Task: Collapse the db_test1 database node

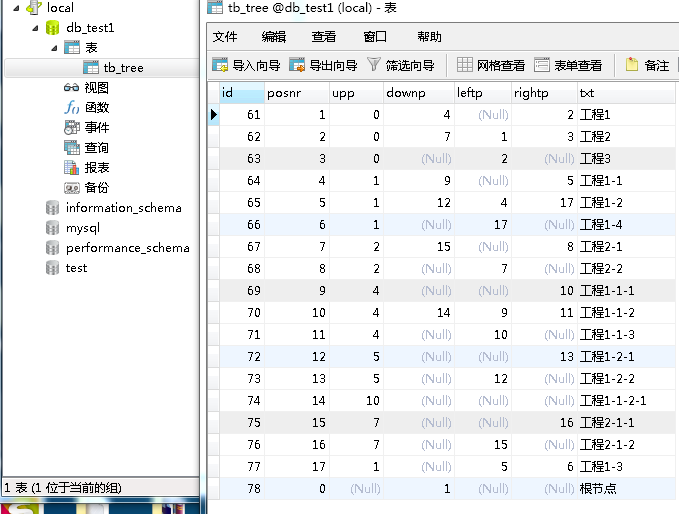Action: tap(35, 29)
